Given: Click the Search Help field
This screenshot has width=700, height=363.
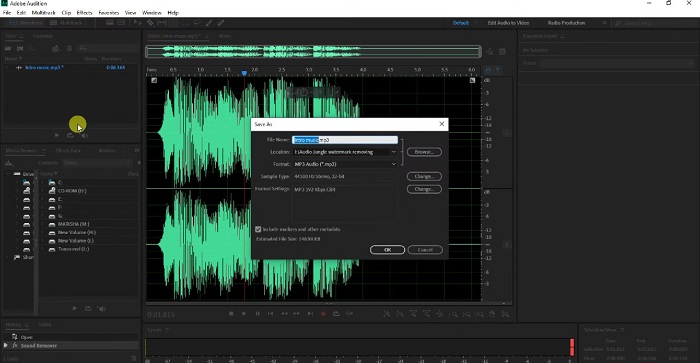Looking at the screenshot, I should click(x=655, y=23).
